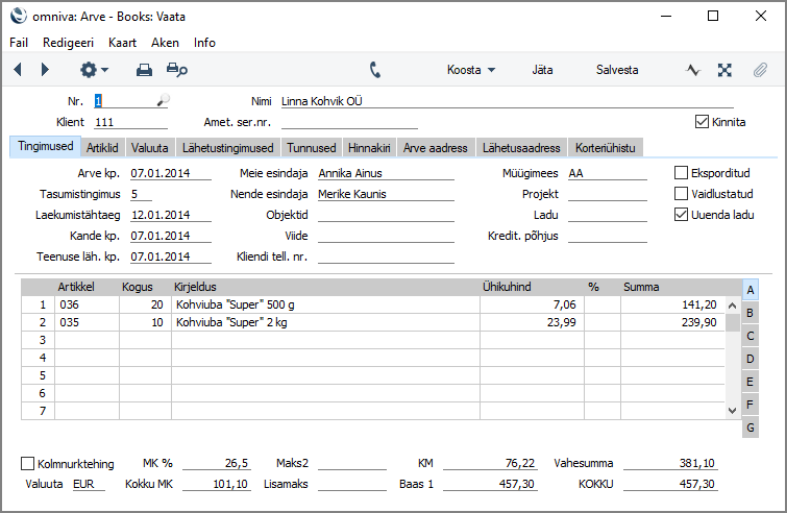Select row flip A
Screen dimensions: 787x513
click(750, 290)
